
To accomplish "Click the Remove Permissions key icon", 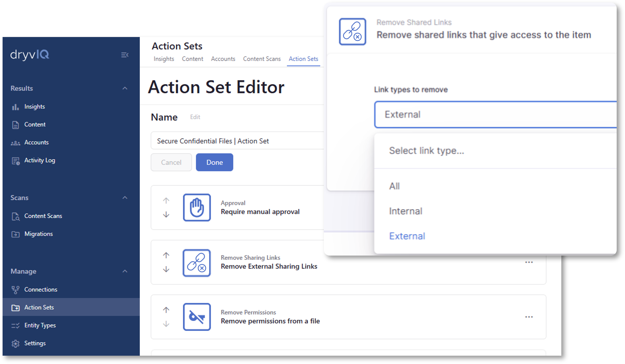I will point(197,317).
